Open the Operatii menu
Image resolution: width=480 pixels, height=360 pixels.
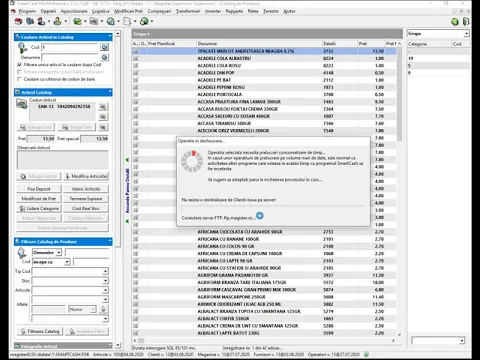(x=48, y=11)
